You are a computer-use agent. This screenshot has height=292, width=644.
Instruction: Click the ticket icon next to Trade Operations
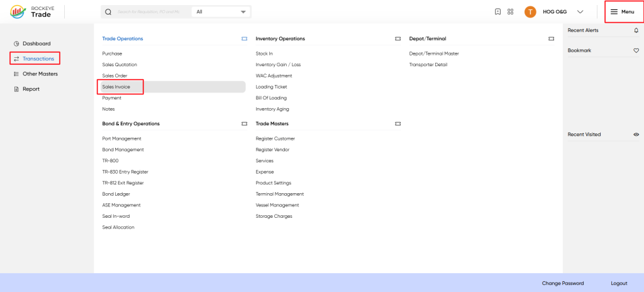tap(245, 38)
